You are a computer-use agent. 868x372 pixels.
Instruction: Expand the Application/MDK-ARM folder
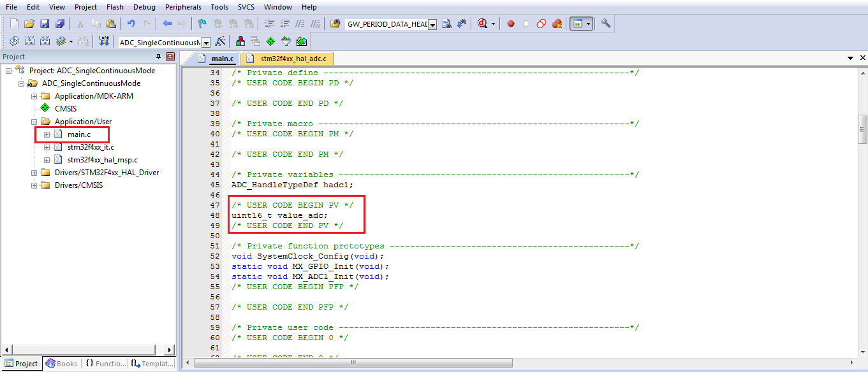34,96
